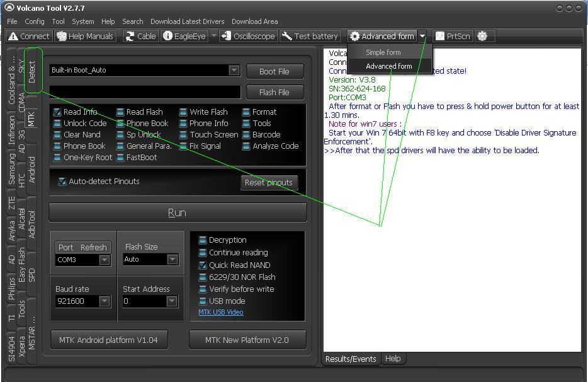The width and height of the screenshot is (588, 382).
Task: Open the Search menu
Action: [x=133, y=21]
